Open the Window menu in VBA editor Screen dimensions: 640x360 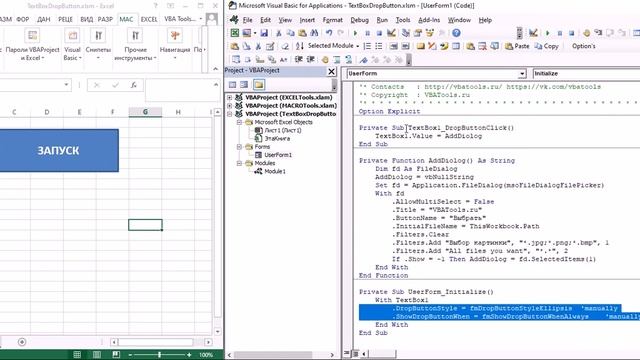point(459,20)
